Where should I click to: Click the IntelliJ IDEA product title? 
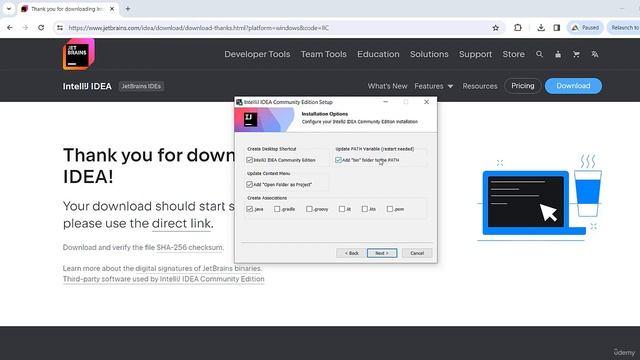pos(87,86)
